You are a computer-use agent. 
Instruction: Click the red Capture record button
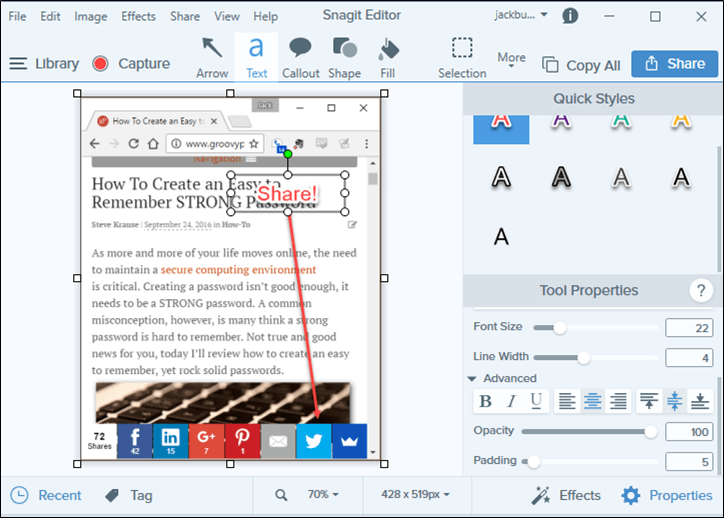[100, 63]
